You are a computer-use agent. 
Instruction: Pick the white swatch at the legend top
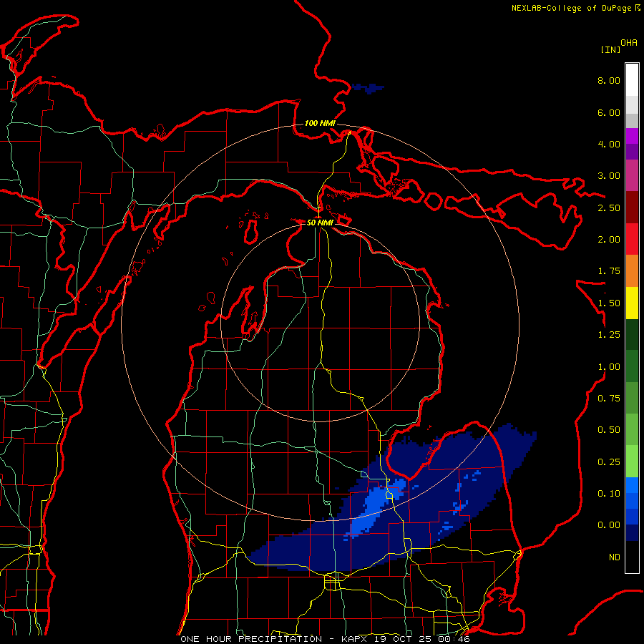632,80
